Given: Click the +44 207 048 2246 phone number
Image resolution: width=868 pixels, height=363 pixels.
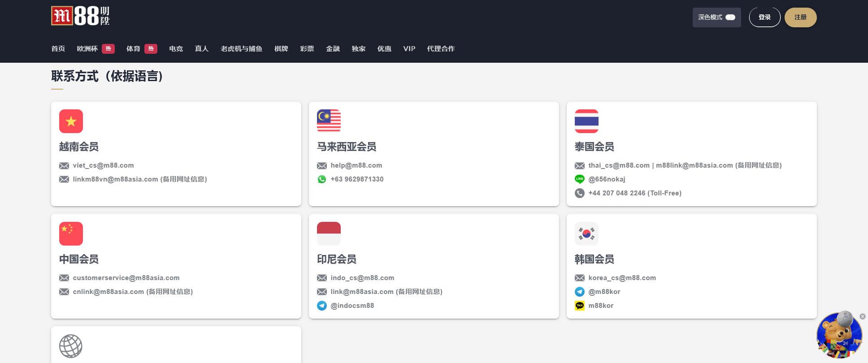Looking at the screenshot, I should 617,193.
